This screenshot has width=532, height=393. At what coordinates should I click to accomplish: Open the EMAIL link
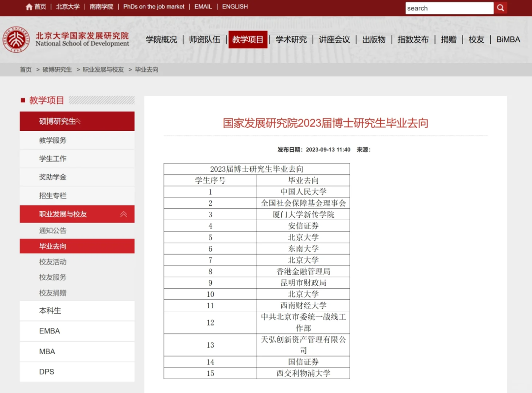point(203,7)
